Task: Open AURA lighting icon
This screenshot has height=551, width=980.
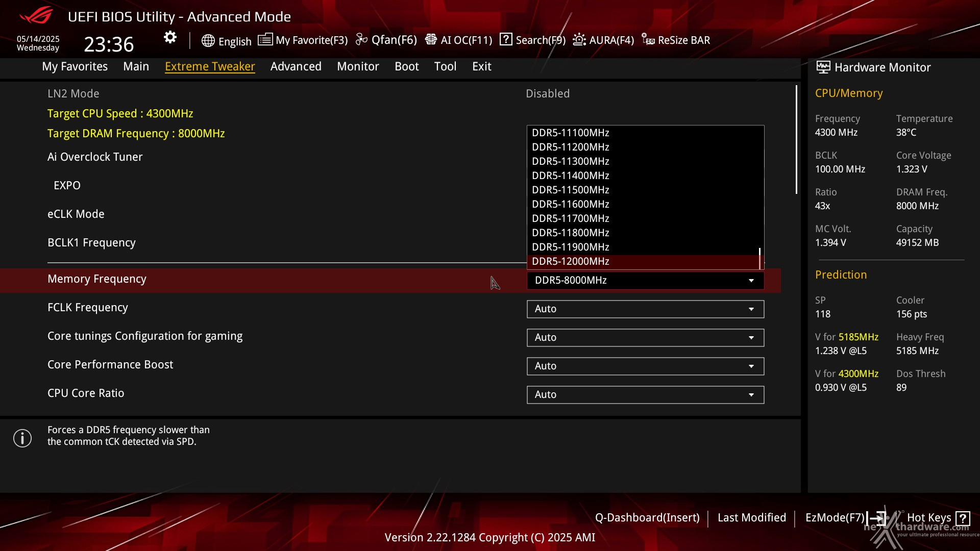Action: pyautogui.click(x=579, y=39)
